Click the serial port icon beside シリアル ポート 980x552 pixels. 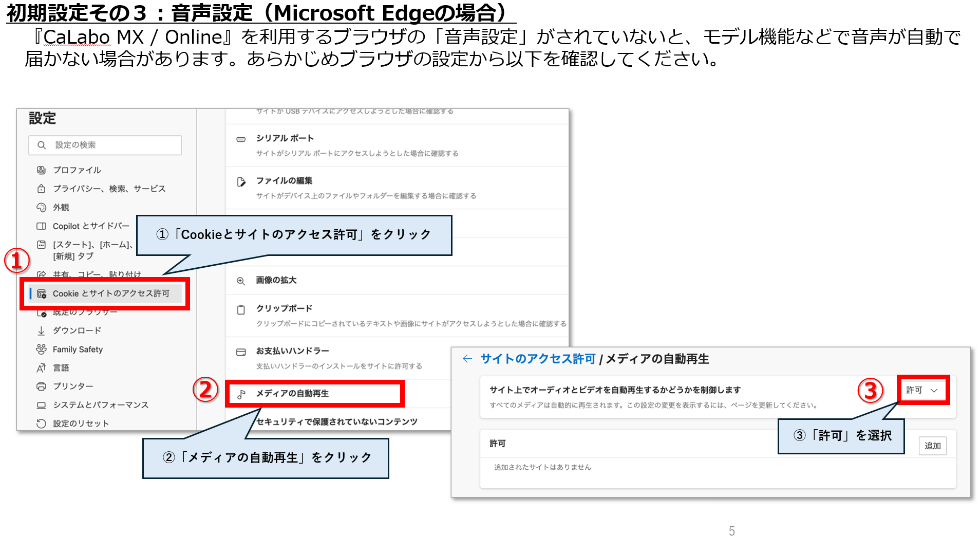pyautogui.click(x=241, y=139)
